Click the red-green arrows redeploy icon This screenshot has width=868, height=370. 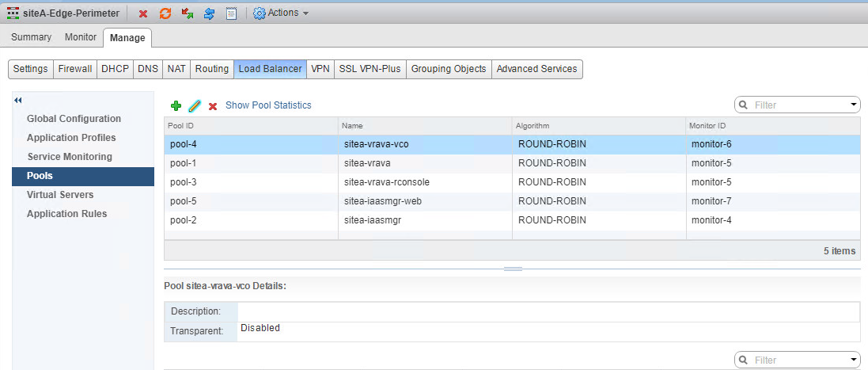click(x=188, y=13)
